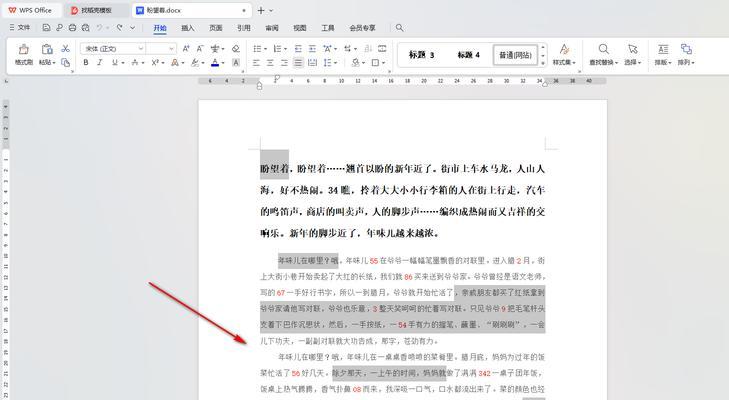Expand the Paste options arrow
This screenshot has height=400, width=729.
pyautogui.click(x=54, y=63)
